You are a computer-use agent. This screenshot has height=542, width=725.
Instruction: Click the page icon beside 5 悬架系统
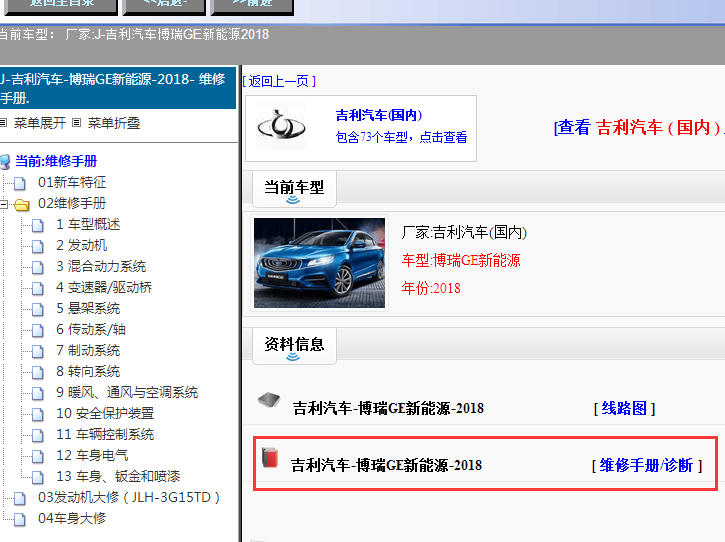[x=37, y=309]
